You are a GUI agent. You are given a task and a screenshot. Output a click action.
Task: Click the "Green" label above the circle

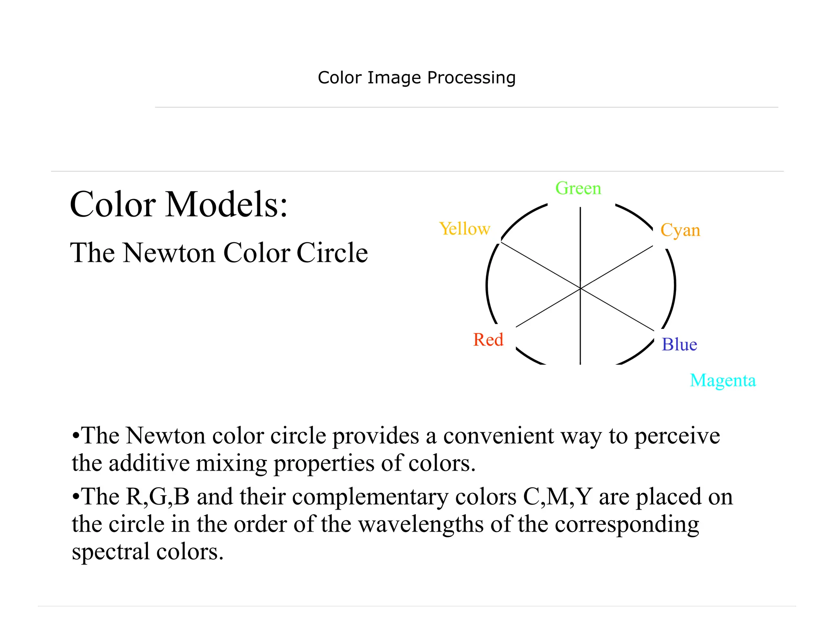578,188
